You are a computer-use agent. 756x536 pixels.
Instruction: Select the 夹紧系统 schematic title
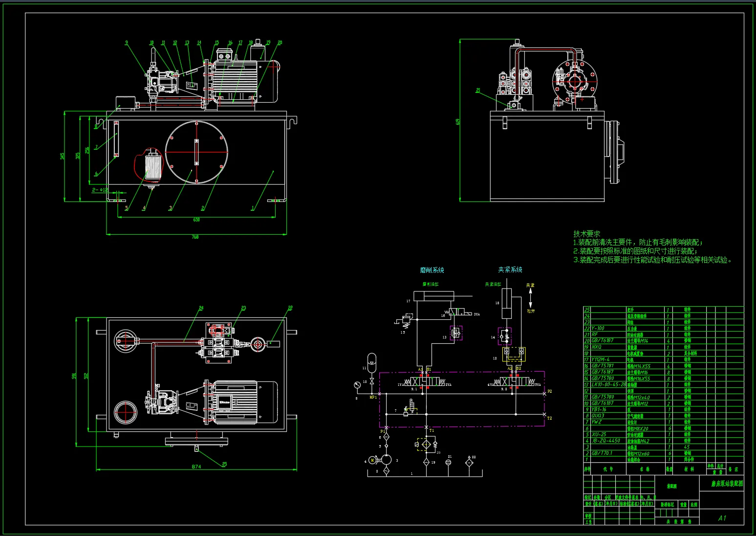coord(510,269)
